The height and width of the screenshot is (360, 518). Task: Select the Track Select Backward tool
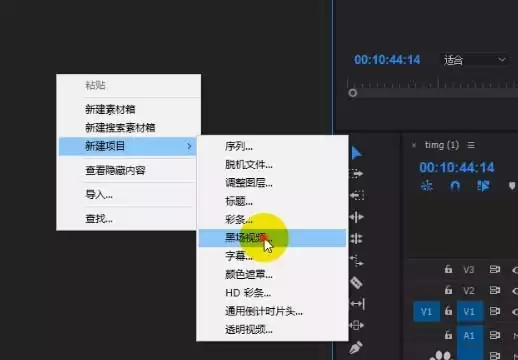point(357,195)
